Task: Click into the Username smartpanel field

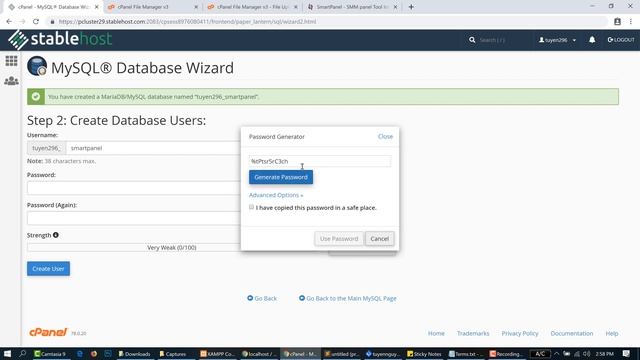Action: [x=153, y=148]
